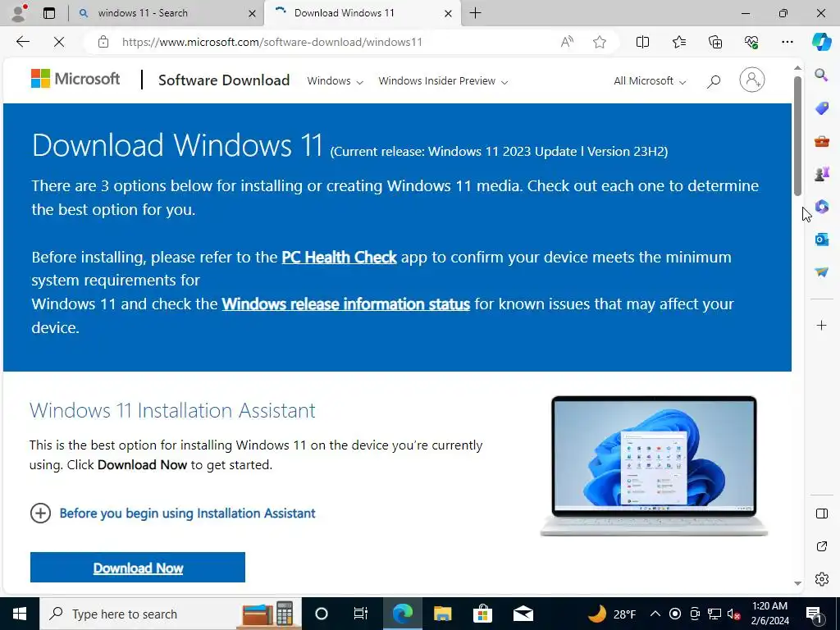The image size is (840, 630).
Task: Open File Explorer from taskbar
Action: (442, 614)
